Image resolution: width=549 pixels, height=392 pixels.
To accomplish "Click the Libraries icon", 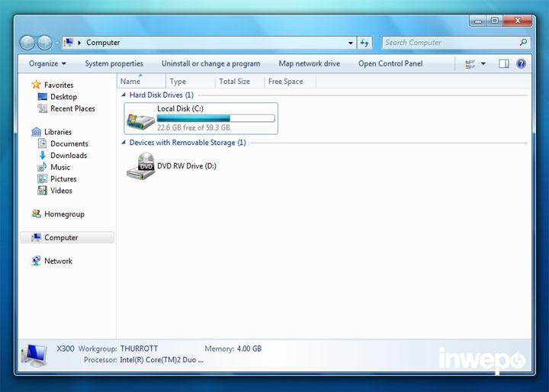I will (x=36, y=132).
